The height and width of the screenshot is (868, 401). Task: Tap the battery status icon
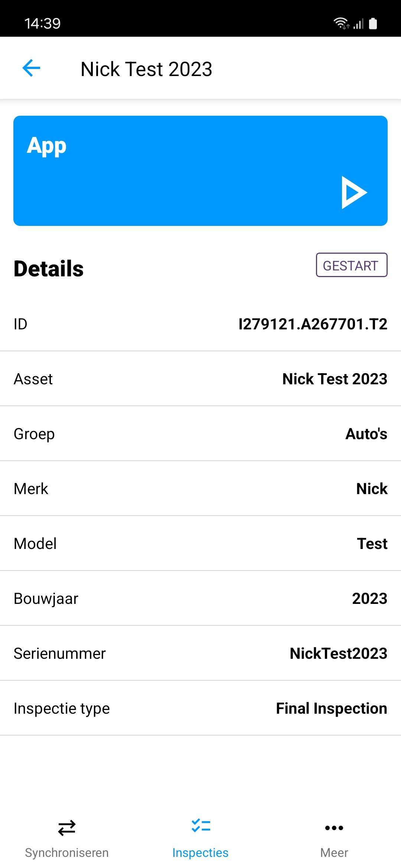pyautogui.click(x=373, y=23)
